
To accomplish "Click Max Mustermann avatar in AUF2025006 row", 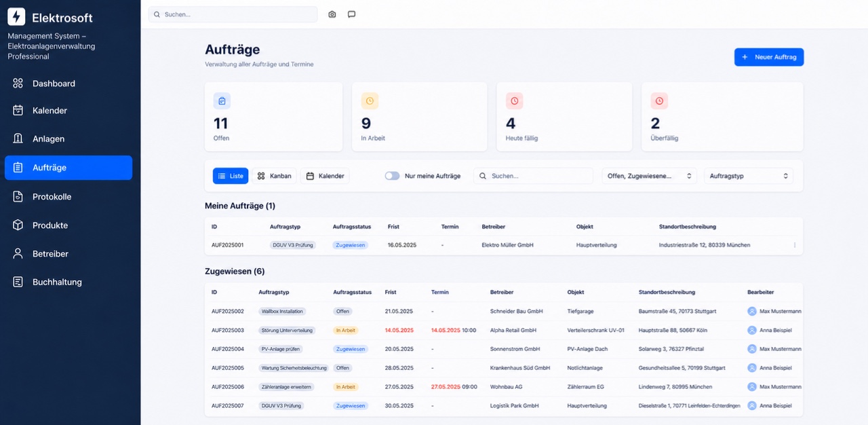I will [x=752, y=387].
